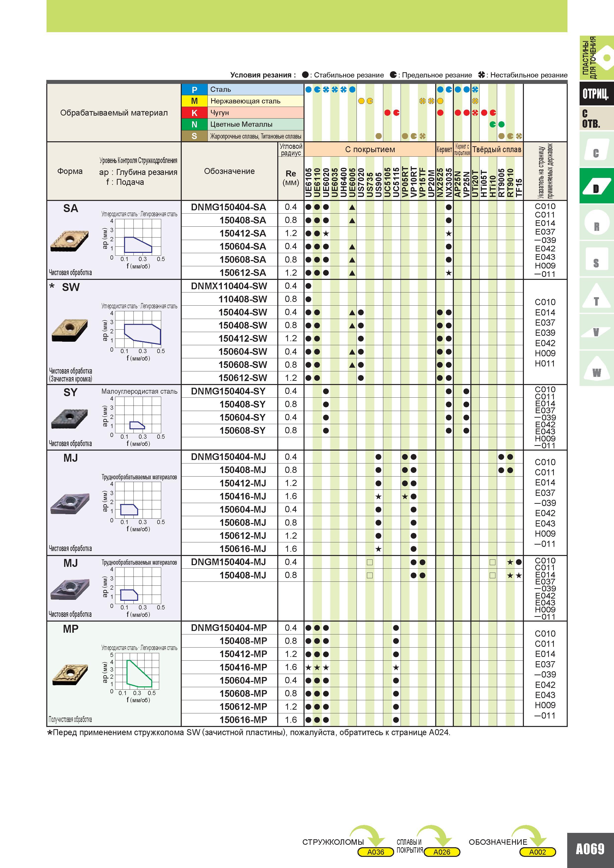This screenshot has height=868, width=614.
Task: Click the Твёрдый сплав column group header
Action: 497,149
